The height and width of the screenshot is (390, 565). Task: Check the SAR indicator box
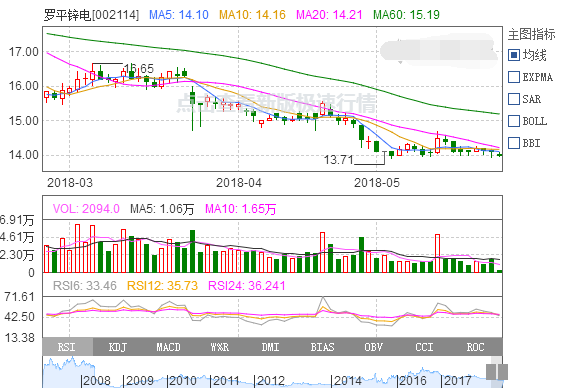click(514, 99)
